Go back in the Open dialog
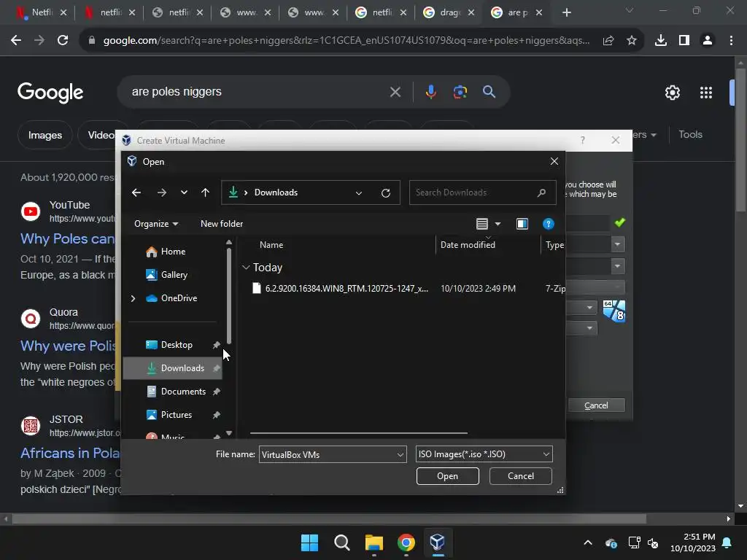This screenshot has width=747, height=560. [x=136, y=192]
